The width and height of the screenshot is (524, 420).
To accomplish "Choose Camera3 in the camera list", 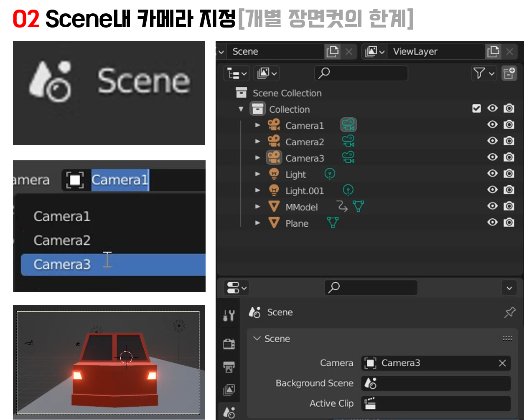I will point(113,265).
